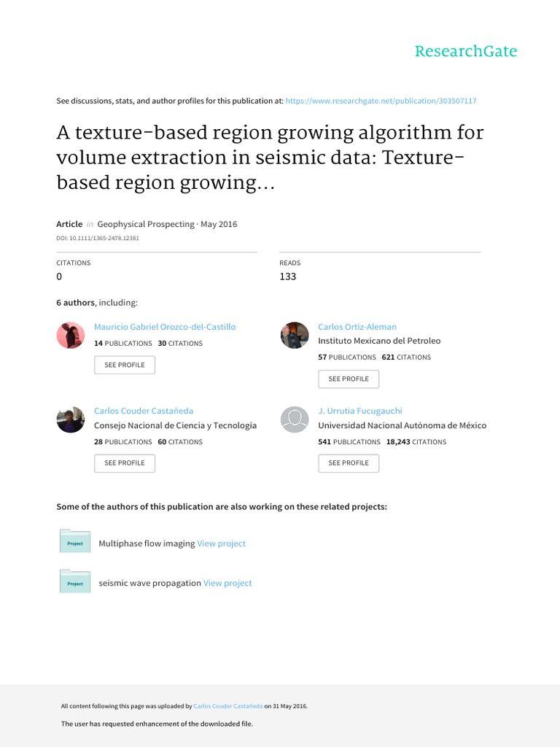Open Mauricio Gabriel Orozco-del-Castillo's name link
The height and width of the screenshot is (747, 560).
click(165, 327)
